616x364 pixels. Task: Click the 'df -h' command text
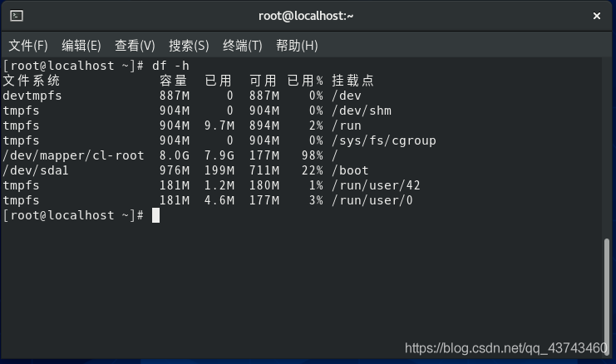(170, 66)
